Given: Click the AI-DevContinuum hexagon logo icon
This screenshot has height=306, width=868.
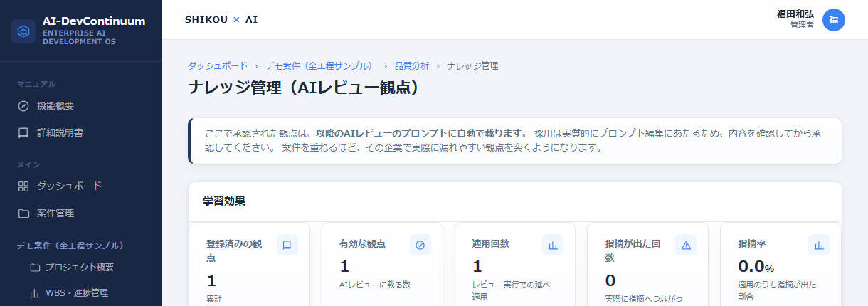Looking at the screenshot, I should 23,31.
